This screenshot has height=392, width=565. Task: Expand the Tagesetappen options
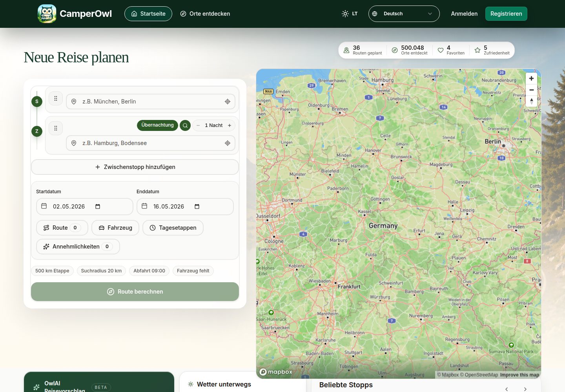[x=173, y=228]
